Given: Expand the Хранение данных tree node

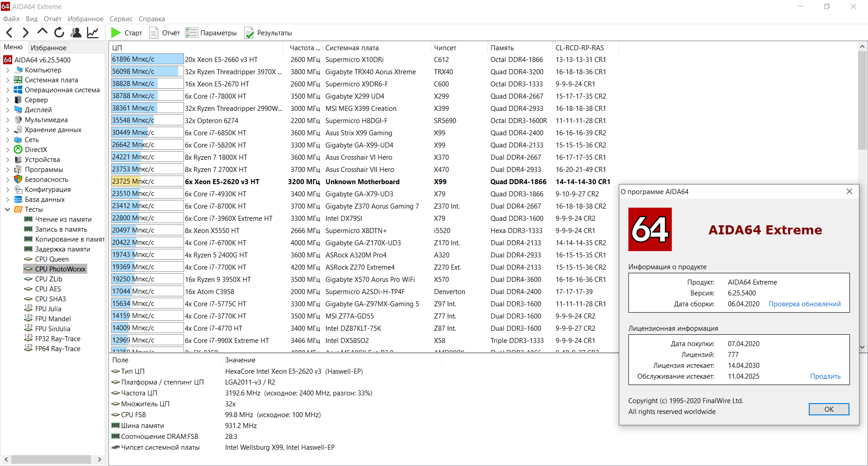Looking at the screenshot, I should click(x=8, y=130).
